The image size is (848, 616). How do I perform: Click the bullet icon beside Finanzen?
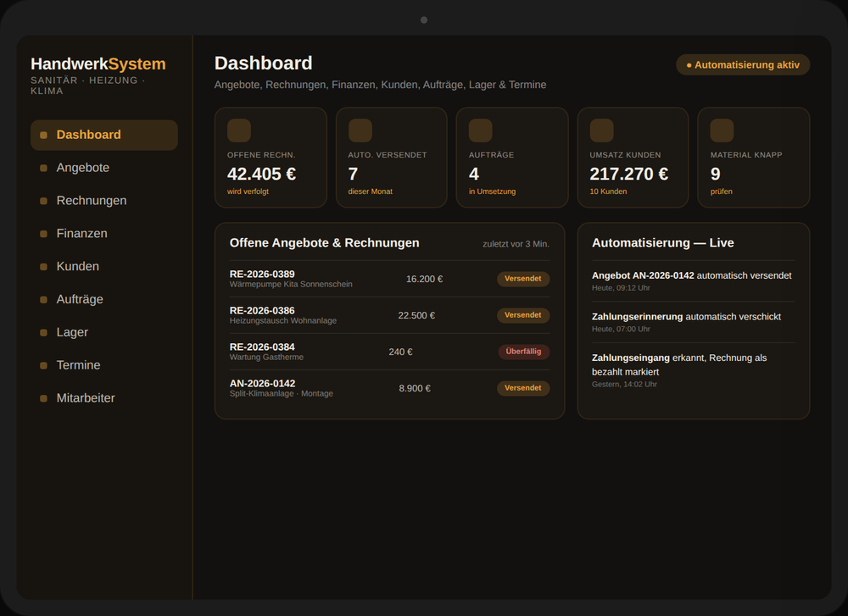[x=44, y=234]
